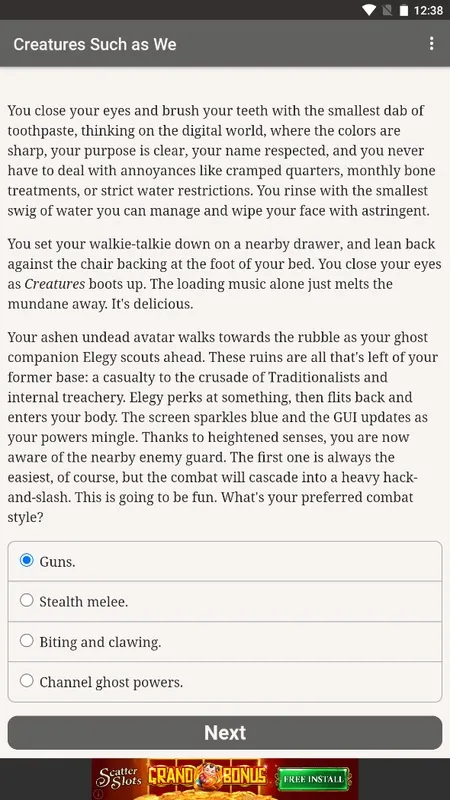Tap the Wi-Fi status icon
This screenshot has height=800, width=450.
(369, 10)
